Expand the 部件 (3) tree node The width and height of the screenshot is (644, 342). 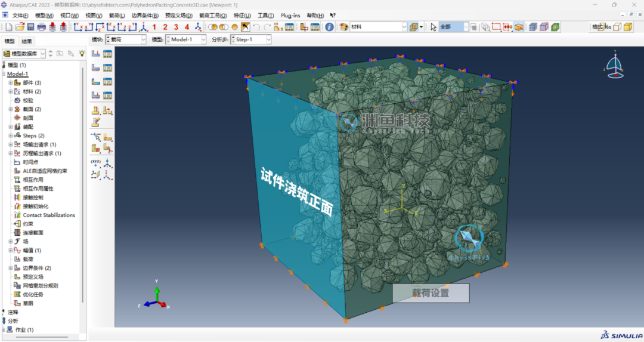tap(11, 82)
